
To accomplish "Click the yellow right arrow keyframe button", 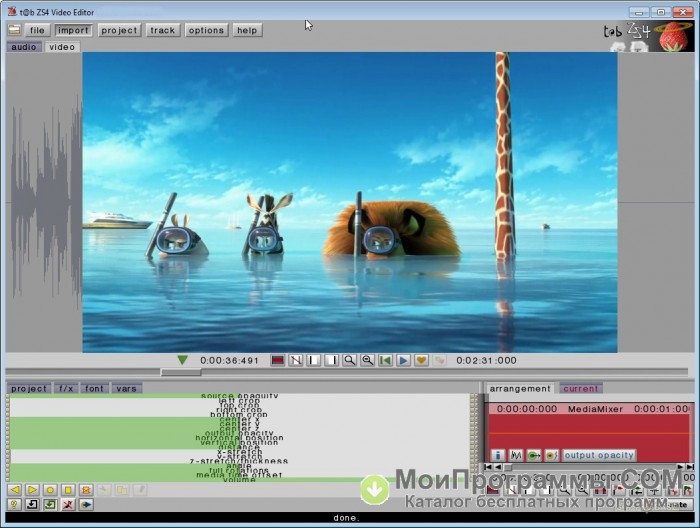I will click(32, 490).
